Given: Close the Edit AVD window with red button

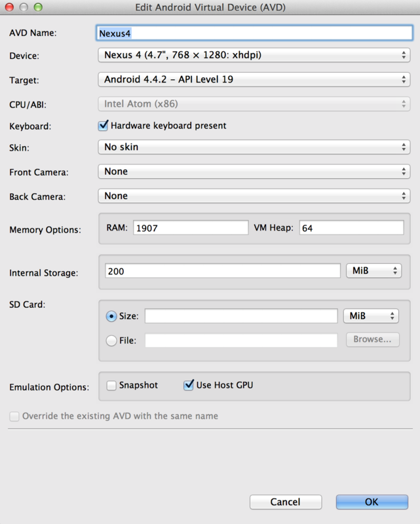Looking at the screenshot, I should coord(9,7).
